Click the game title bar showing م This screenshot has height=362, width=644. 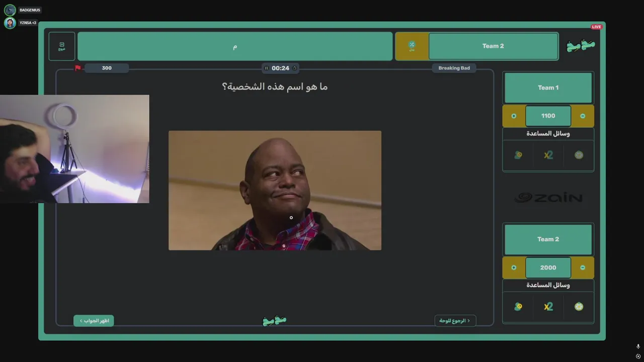click(x=235, y=46)
